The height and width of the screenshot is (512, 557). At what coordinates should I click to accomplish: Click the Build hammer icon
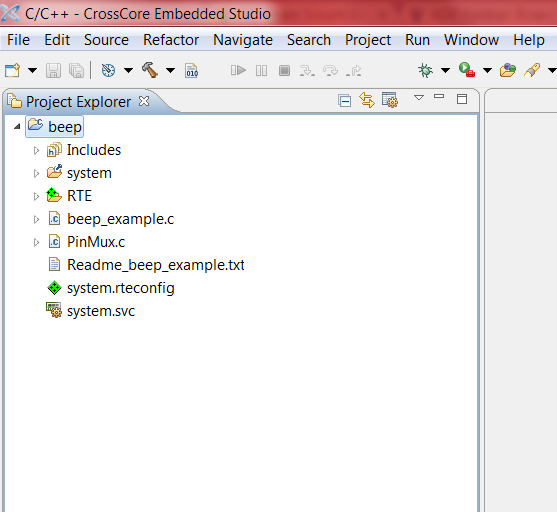[x=150, y=70]
